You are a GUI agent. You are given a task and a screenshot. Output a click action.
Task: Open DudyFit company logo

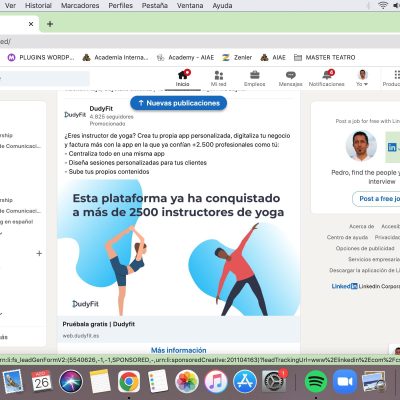pos(75,115)
